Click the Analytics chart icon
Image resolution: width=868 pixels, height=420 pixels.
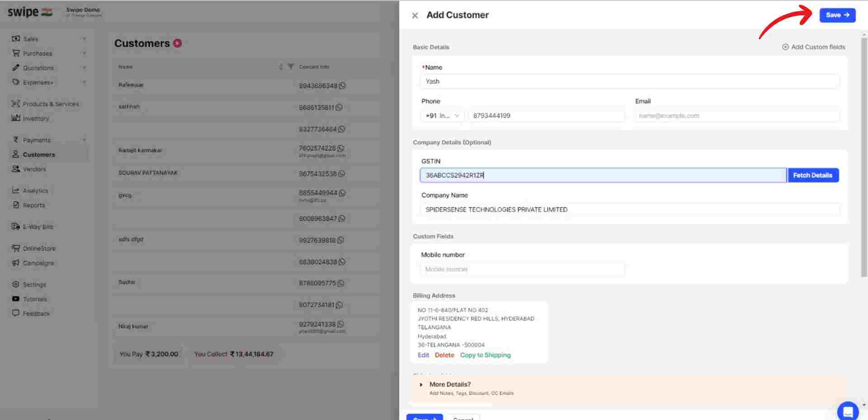tap(16, 190)
